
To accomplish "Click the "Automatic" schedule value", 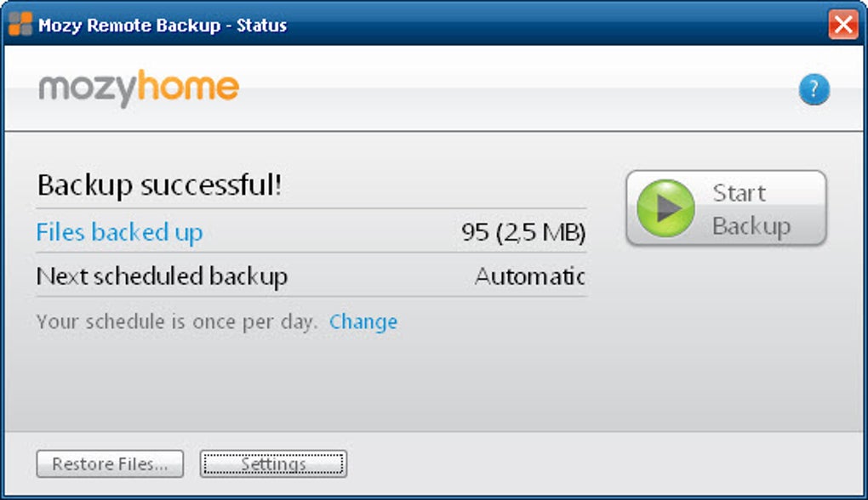I will 529,276.
